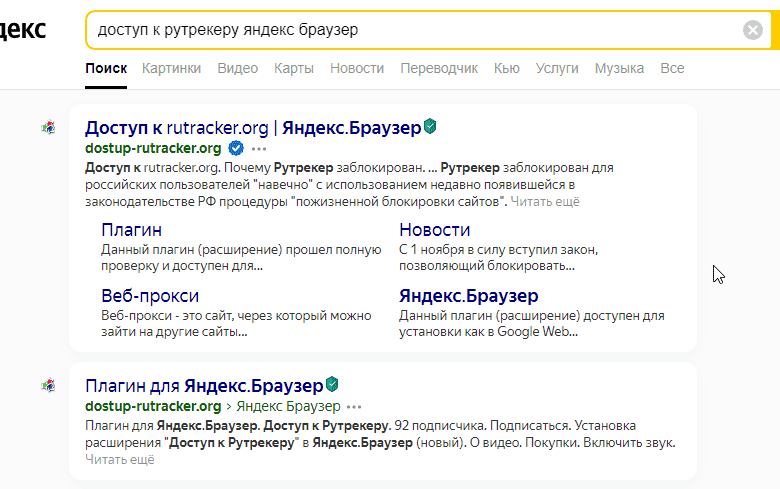Expand second result snippet via Читать ещё

coord(120,460)
